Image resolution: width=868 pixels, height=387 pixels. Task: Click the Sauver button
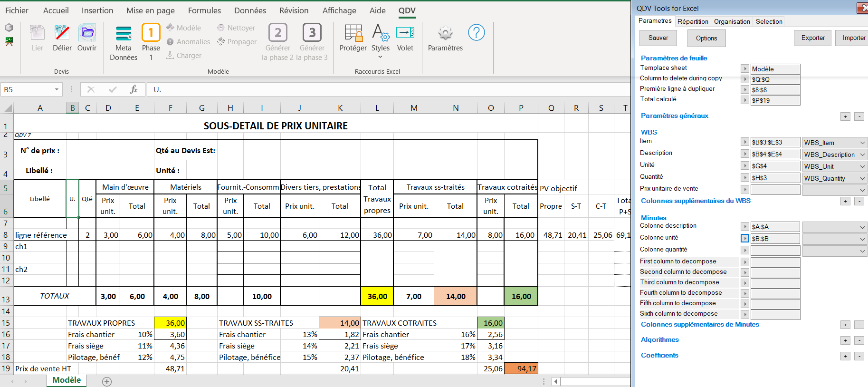tap(658, 38)
